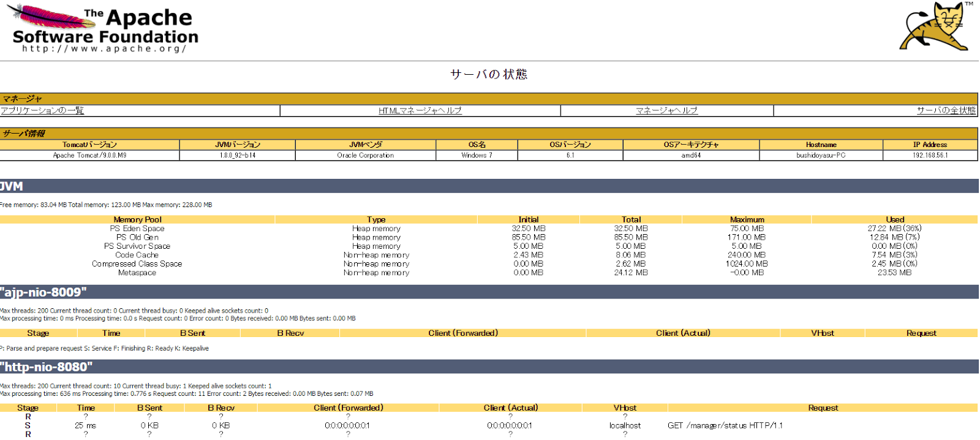Select the Oracle Corporation cell
The width and height of the screenshot is (980, 440).
pyautogui.click(x=366, y=156)
